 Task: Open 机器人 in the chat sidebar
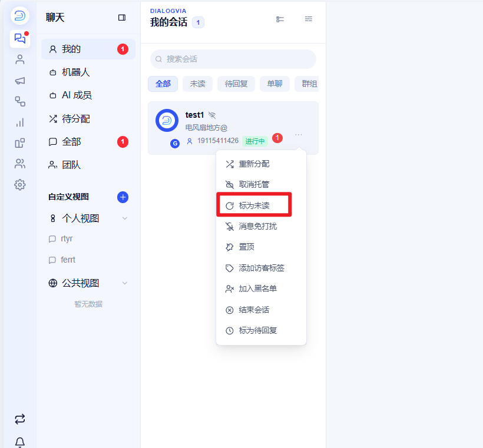click(88, 72)
